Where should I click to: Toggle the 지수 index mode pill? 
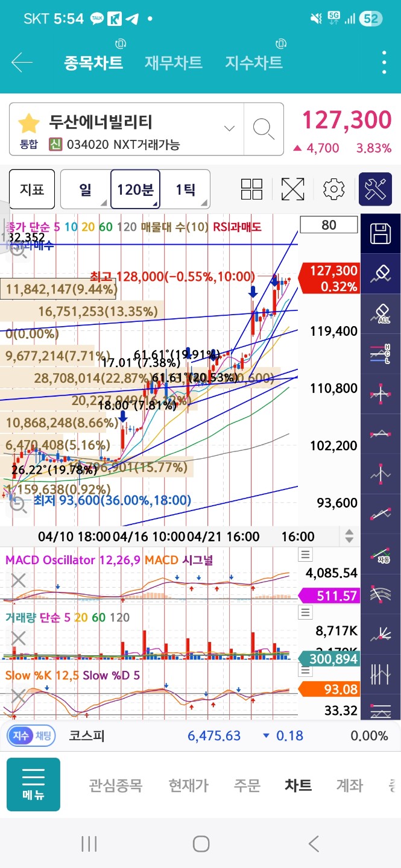pos(22,736)
